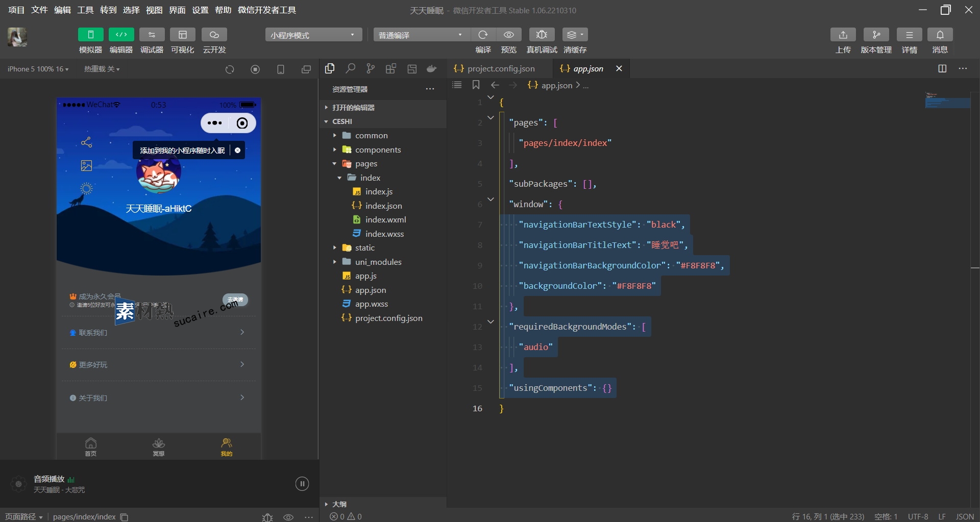Start real device debugging
The width and height of the screenshot is (980, 522).
pyautogui.click(x=542, y=35)
